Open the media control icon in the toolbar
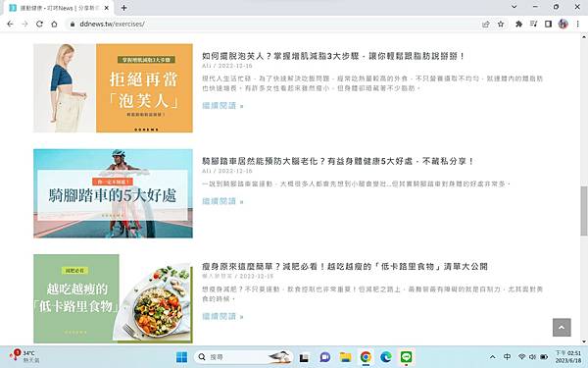This screenshot has width=588, height=368. tap(534, 24)
